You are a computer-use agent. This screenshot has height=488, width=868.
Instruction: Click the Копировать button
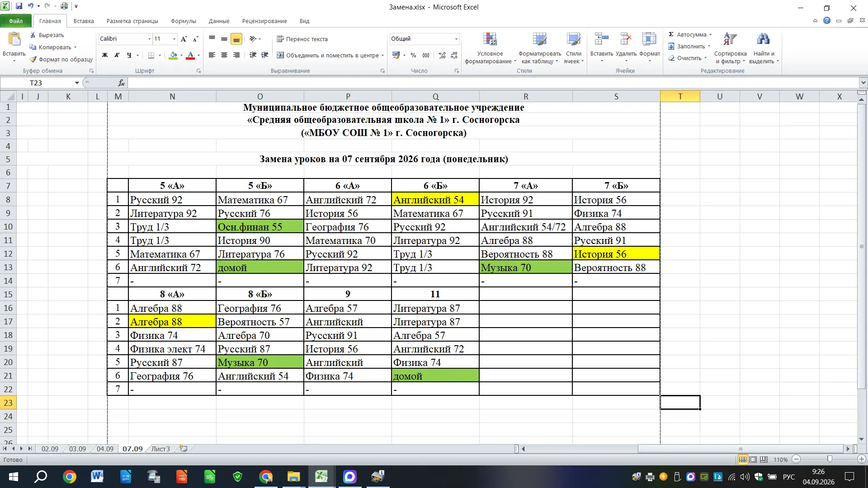pos(53,47)
